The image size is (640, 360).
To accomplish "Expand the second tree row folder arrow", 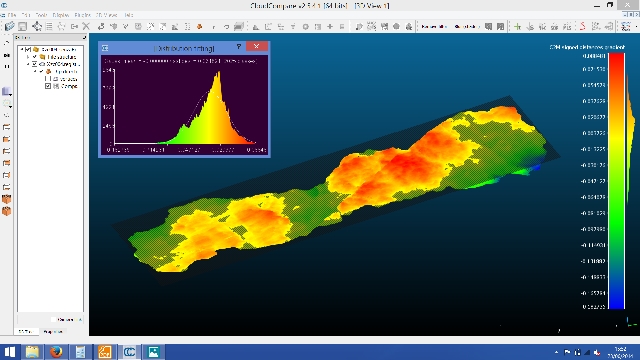I will click(x=28, y=57).
